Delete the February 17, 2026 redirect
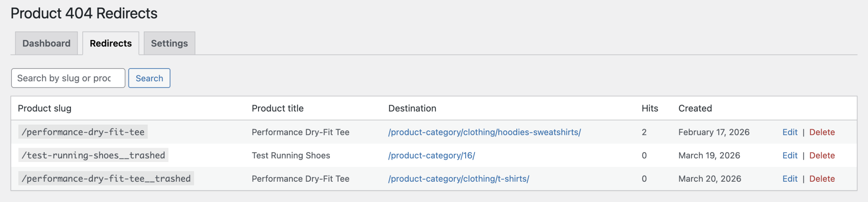Screen dimensions: 868x202 click(822, 132)
